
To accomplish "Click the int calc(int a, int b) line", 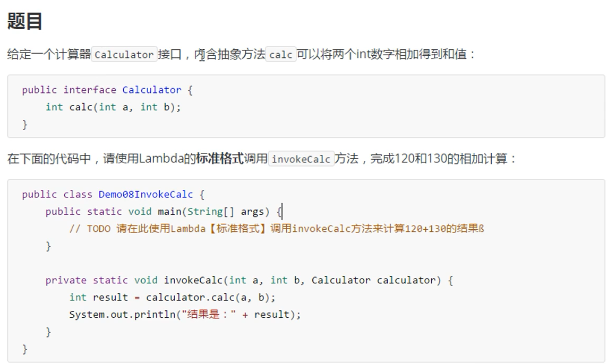I will [x=113, y=107].
